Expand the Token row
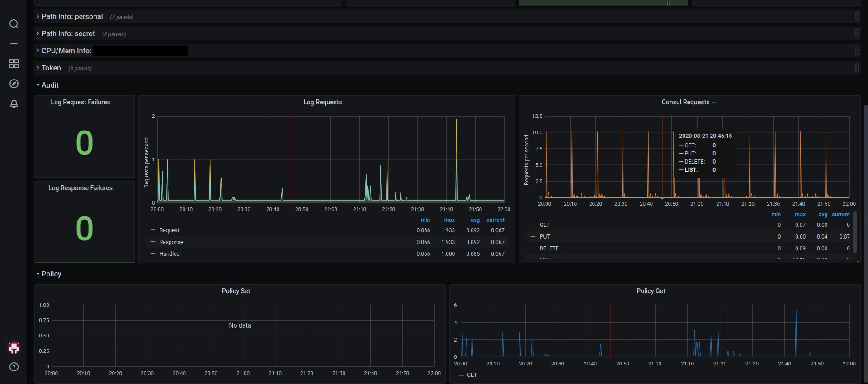868x384 pixels. (x=51, y=68)
